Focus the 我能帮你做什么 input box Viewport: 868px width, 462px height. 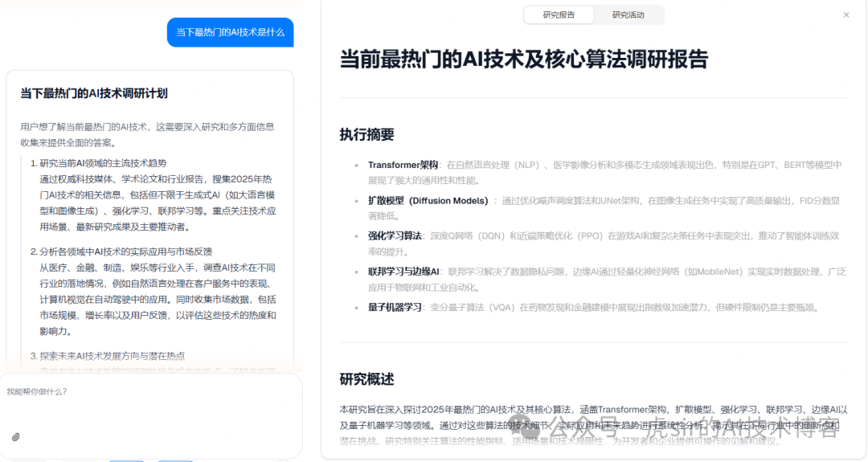click(x=151, y=415)
